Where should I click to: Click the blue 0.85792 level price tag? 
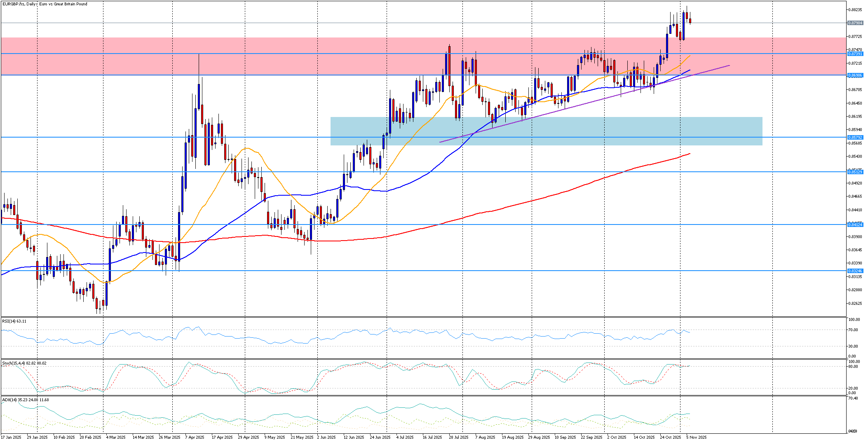click(855, 137)
